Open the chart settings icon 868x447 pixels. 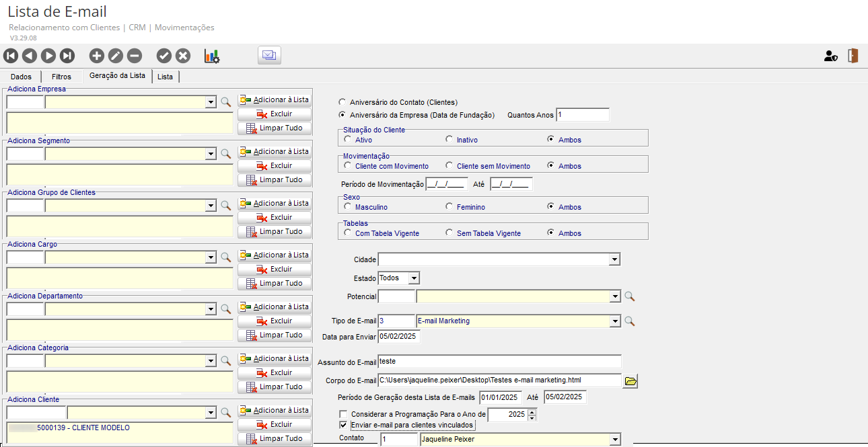tap(212, 56)
